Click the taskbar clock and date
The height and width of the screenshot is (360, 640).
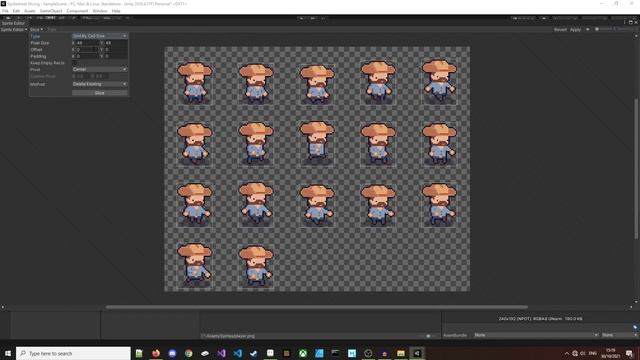click(x=611, y=353)
